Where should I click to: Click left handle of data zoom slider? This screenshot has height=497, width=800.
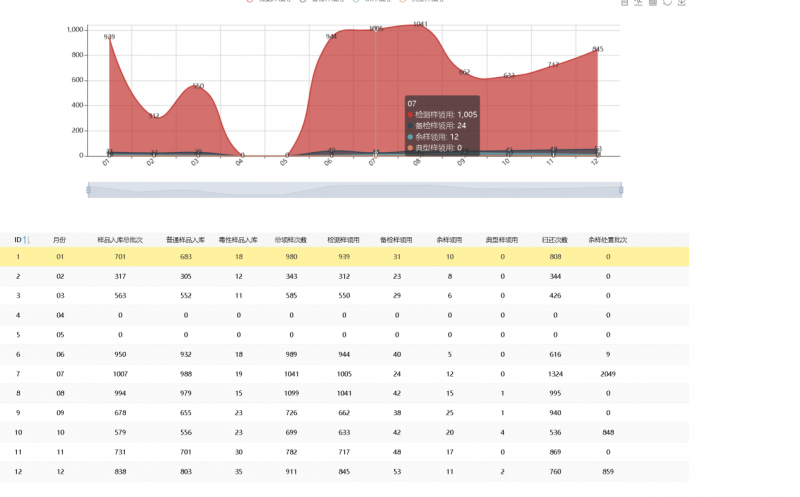89,190
